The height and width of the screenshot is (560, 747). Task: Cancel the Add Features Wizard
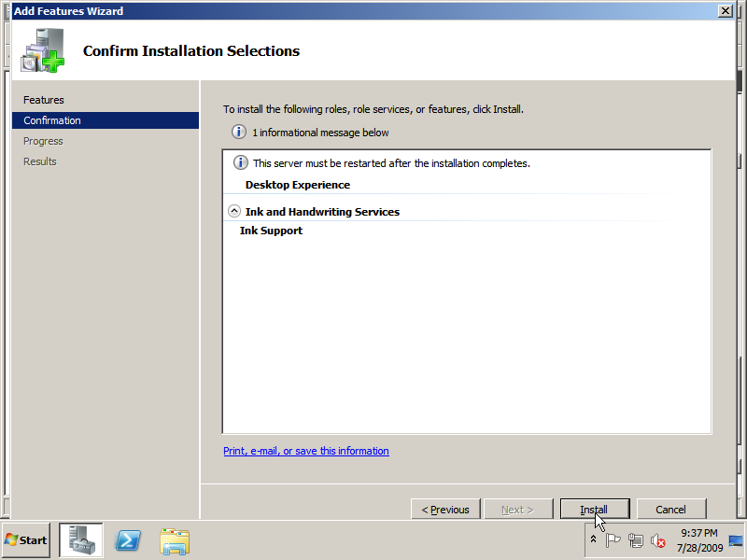click(x=671, y=510)
